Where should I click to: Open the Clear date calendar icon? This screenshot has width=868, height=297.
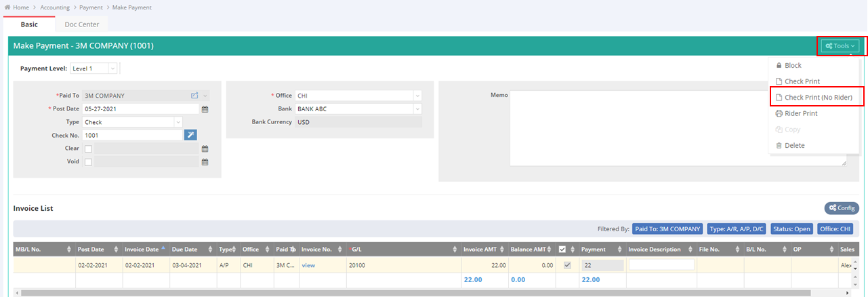(x=205, y=148)
